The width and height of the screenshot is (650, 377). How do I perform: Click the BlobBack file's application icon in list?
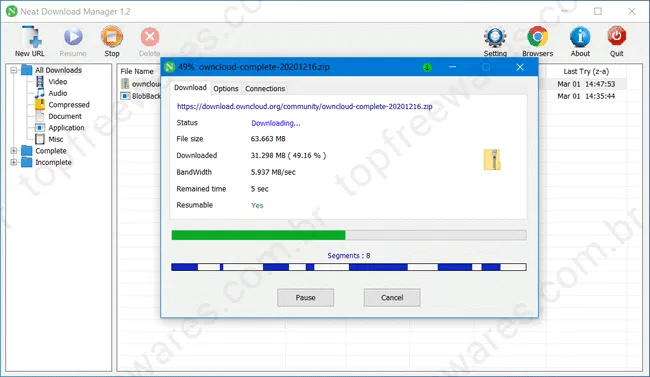click(125, 96)
